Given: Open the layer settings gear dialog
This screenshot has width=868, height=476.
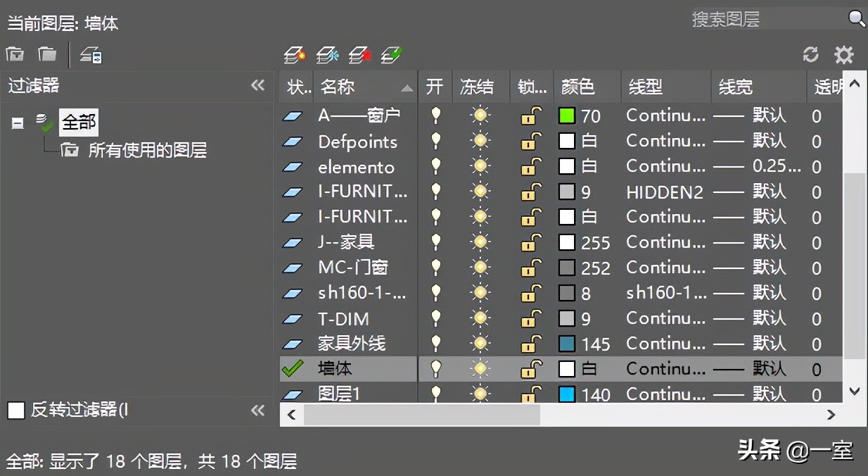Looking at the screenshot, I should 844,54.
